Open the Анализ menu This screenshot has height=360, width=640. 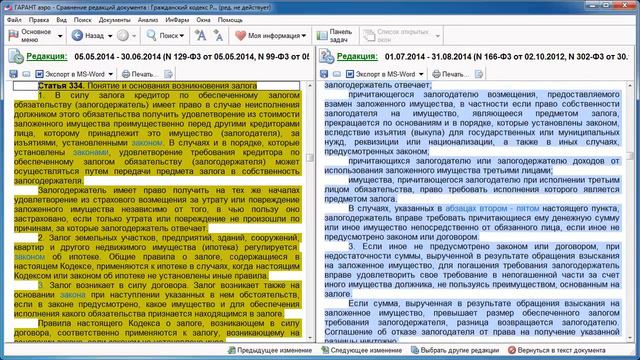pos(148,20)
